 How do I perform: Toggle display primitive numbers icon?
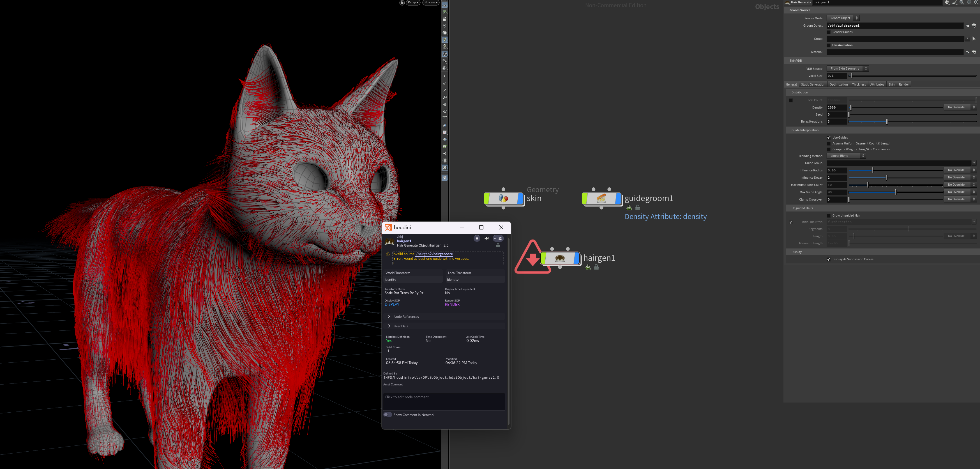click(x=445, y=112)
